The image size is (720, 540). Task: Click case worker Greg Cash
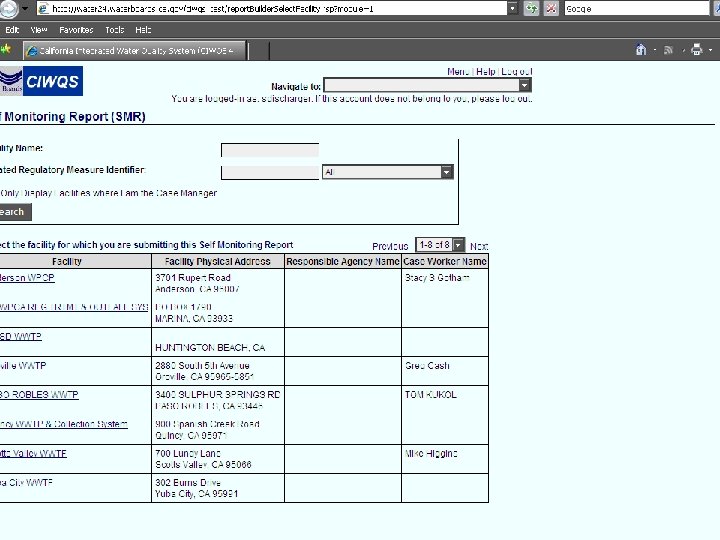coord(427,366)
